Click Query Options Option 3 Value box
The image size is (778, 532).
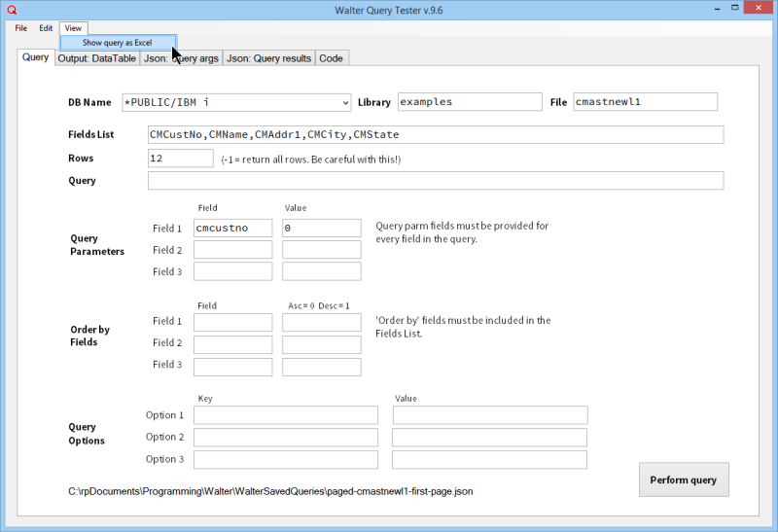pyautogui.click(x=489, y=460)
